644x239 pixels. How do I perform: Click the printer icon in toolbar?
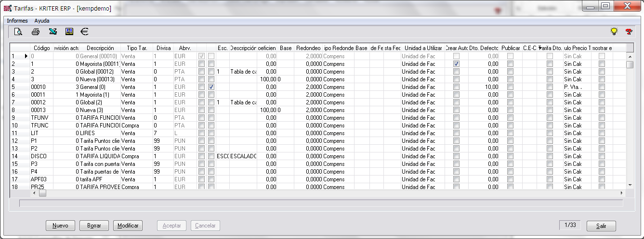coord(35,32)
